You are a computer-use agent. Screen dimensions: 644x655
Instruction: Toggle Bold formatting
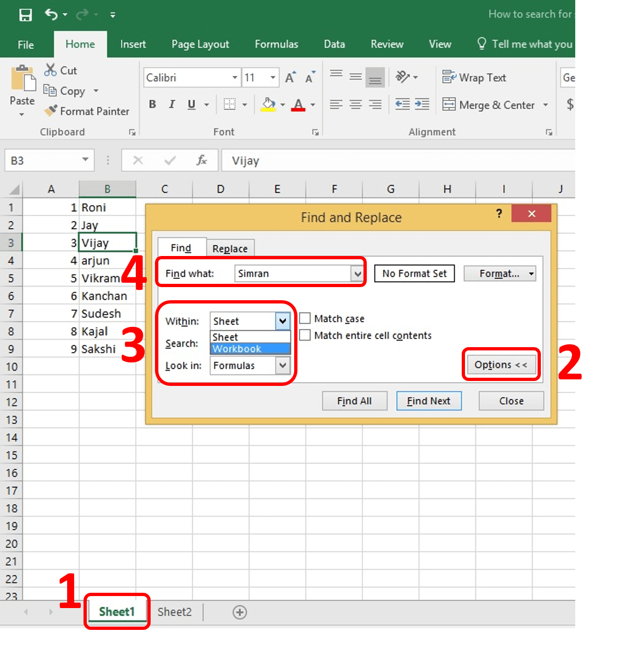click(x=152, y=104)
